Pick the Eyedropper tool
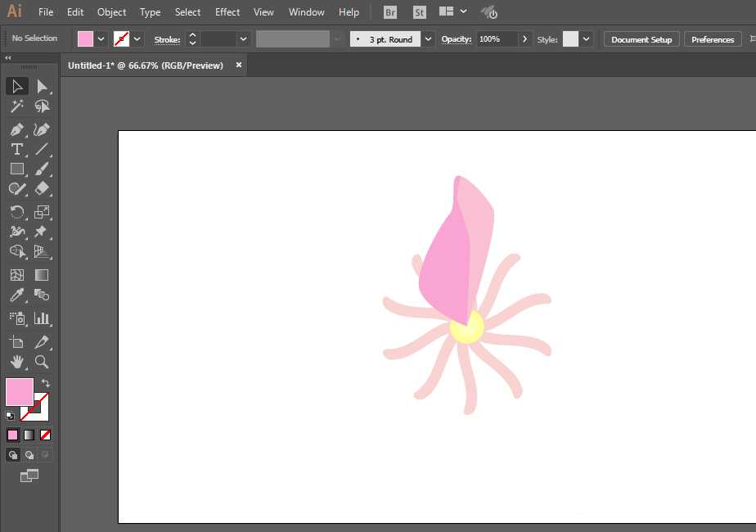Screen dimensions: 756x532 pyautogui.click(x=16, y=295)
